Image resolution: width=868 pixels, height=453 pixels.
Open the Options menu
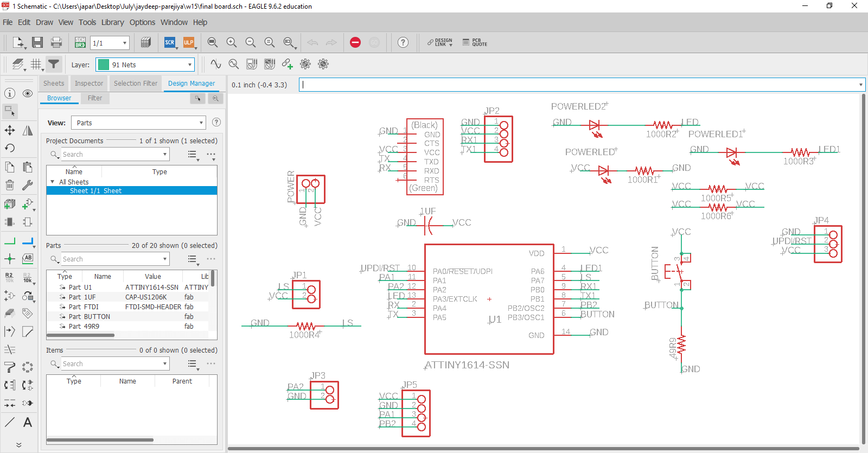pos(142,22)
